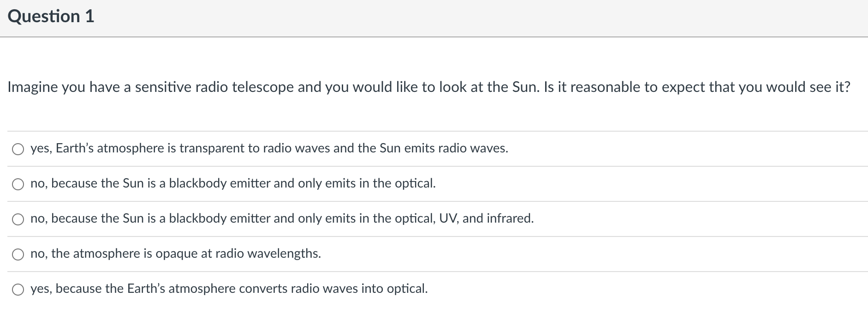Click the gray header bar right of 'Question 1'
This screenshot has height=315, width=868.
coord(461,18)
